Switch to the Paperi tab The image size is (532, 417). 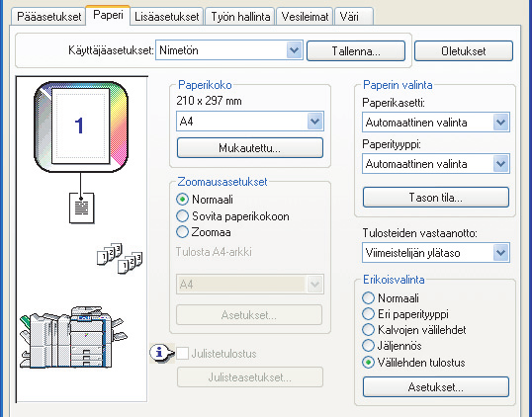(108, 15)
